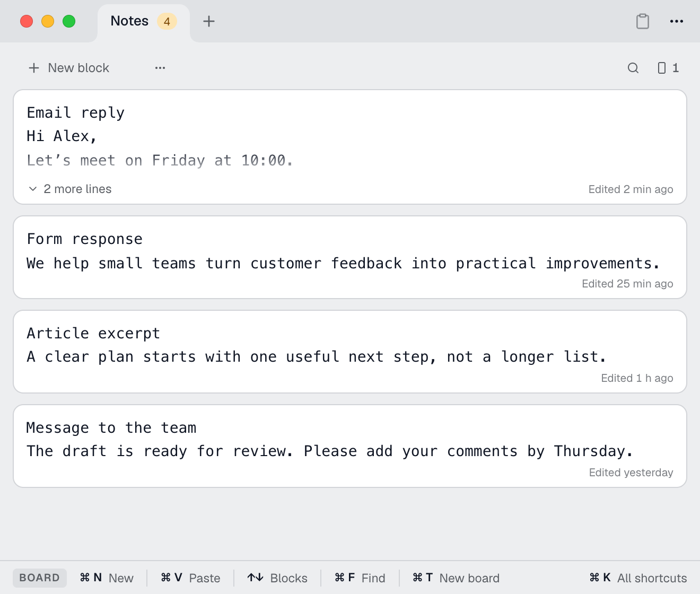Select the Form response block title

[x=85, y=239]
